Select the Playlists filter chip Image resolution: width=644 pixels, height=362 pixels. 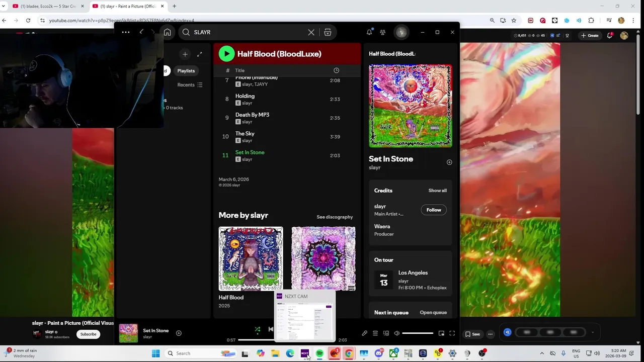[x=186, y=71]
